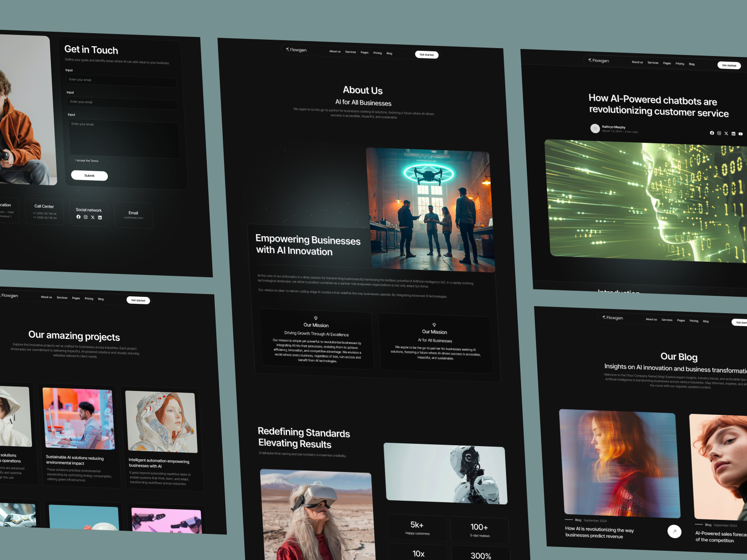The image size is (747, 560).
Task: Click white robot image beside Redefining Standards
Action: tap(446, 473)
